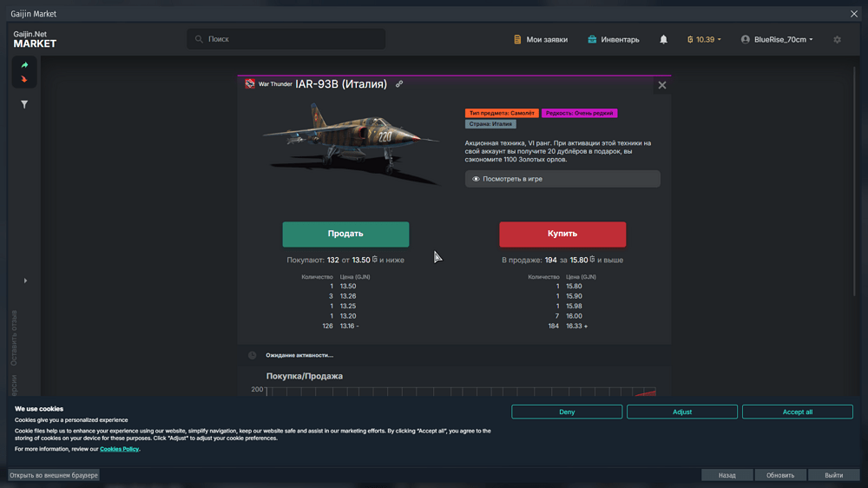
Task: Copy item link via chain icon
Action: point(399,84)
